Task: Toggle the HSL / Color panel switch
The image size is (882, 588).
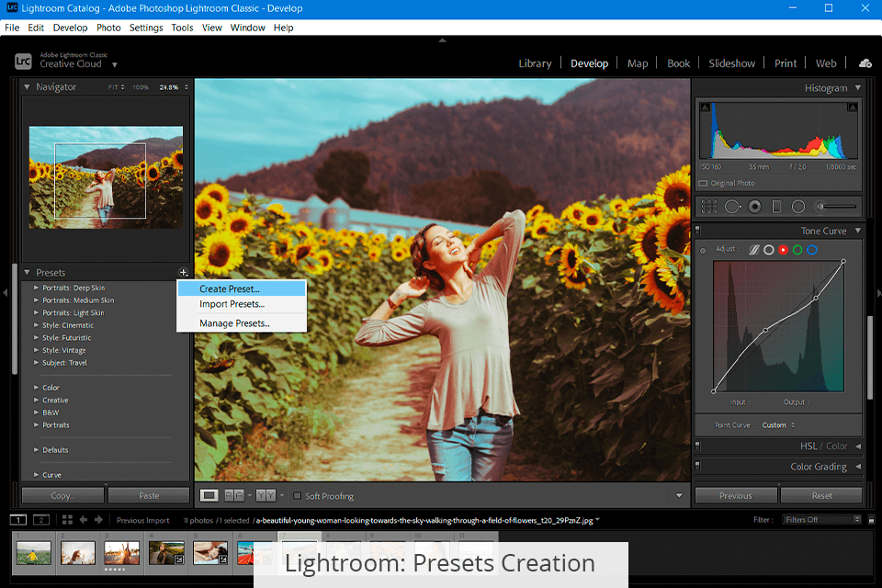Action: (x=697, y=447)
